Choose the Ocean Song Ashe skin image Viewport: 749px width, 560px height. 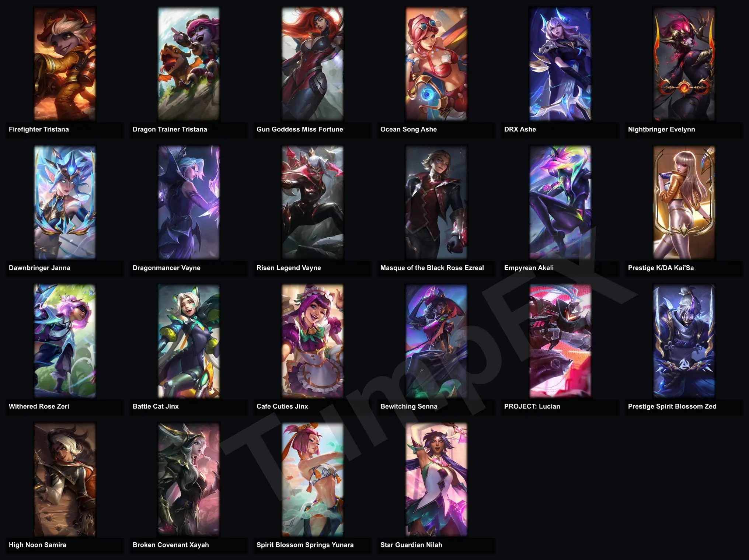pos(436,64)
